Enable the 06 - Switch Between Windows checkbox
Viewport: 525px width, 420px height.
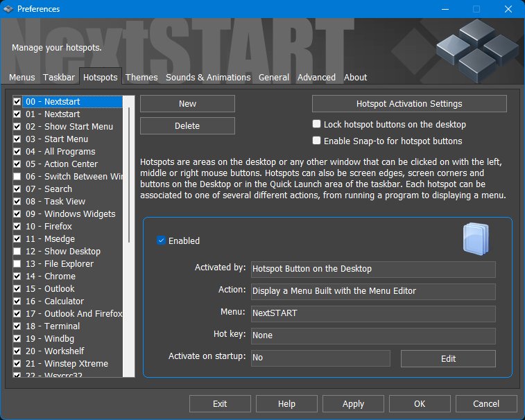click(17, 176)
